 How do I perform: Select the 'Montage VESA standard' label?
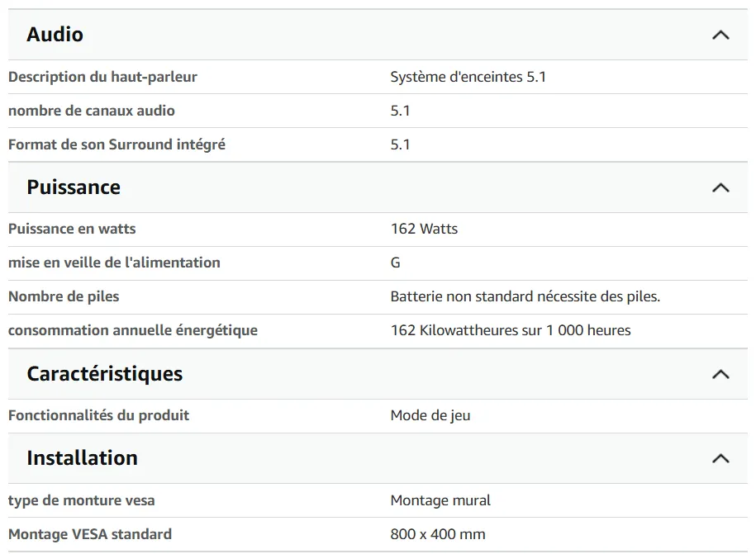click(90, 534)
